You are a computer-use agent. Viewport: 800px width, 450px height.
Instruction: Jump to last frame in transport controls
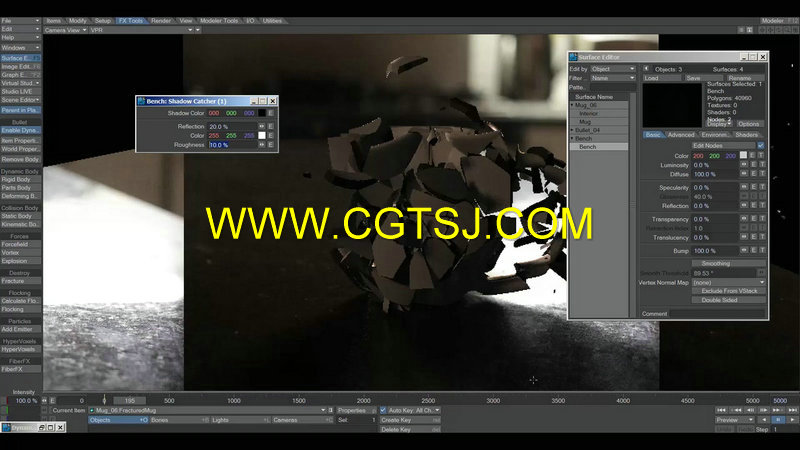[x=792, y=410]
